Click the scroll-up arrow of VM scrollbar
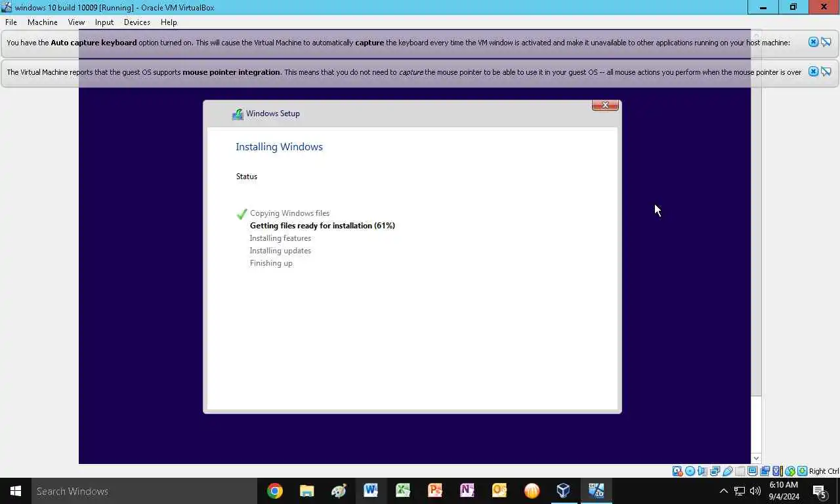 756,34
